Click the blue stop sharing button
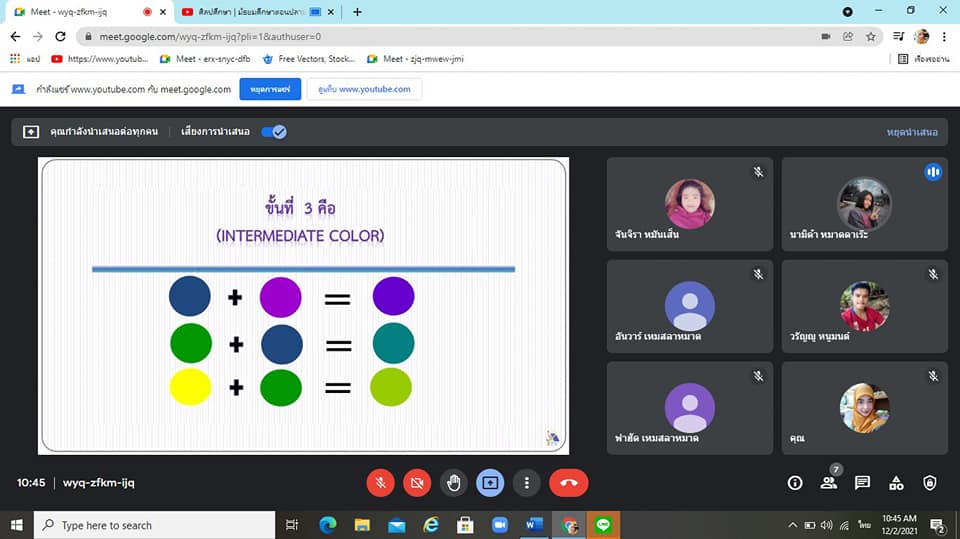 tap(270, 89)
